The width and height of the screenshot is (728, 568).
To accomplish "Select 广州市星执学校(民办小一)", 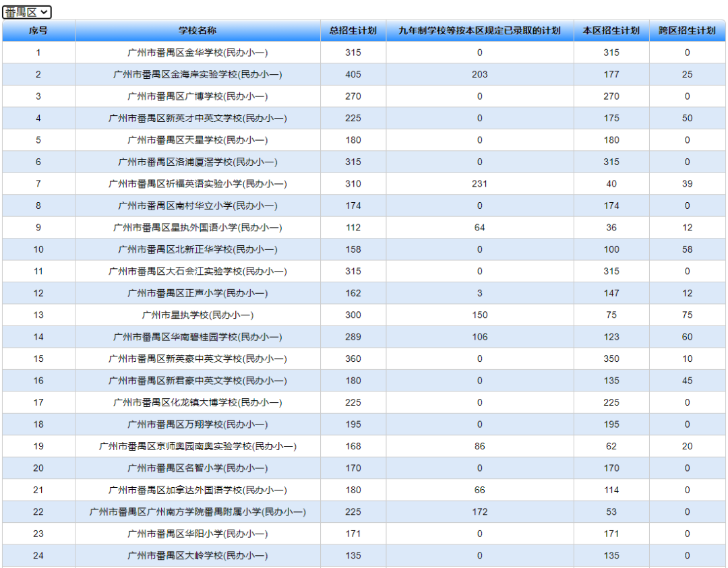I will point(198,315).
